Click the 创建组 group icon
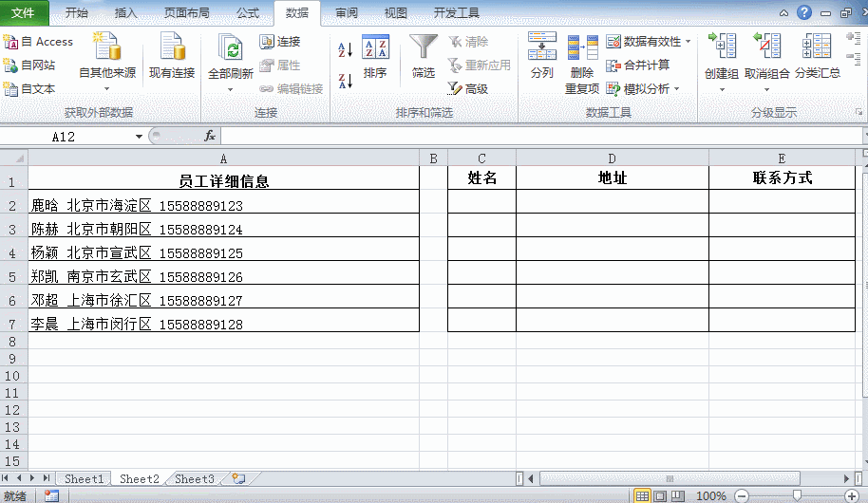The image size is (868, 503). tap(722, 47)
